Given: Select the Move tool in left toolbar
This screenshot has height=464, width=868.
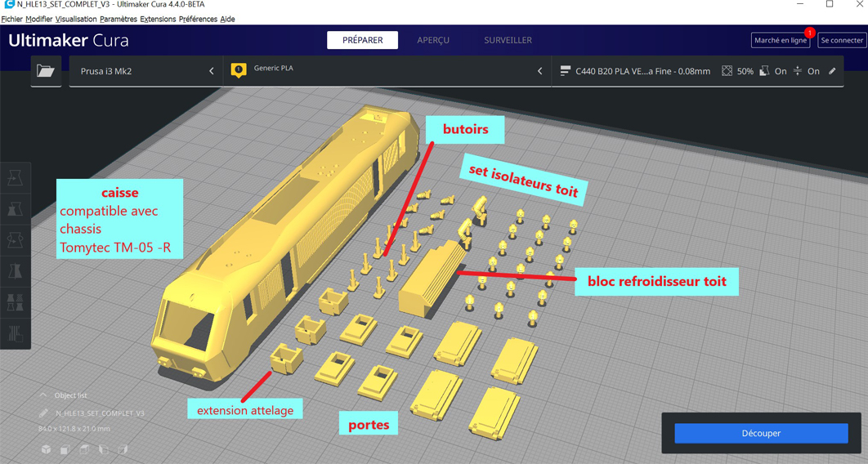Looking at the screenshot, I should click(x=16, y=177).
